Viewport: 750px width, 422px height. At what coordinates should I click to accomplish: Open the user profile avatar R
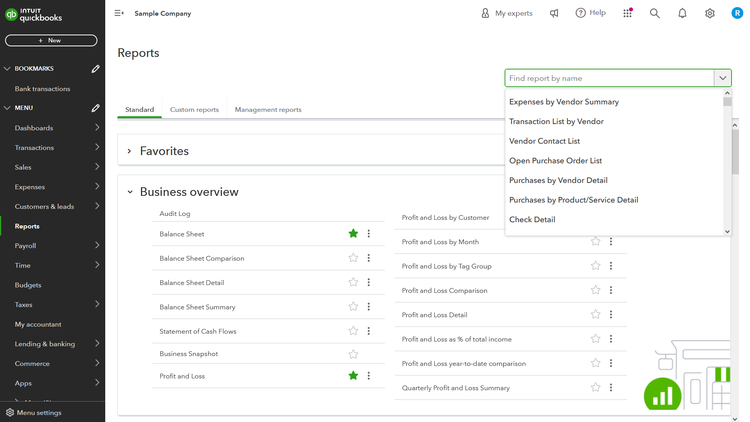[737, 13]
